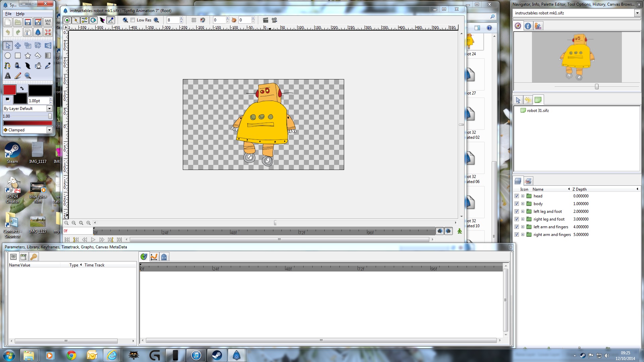
Task: Select the Circle tool
Action: point(8,56)
